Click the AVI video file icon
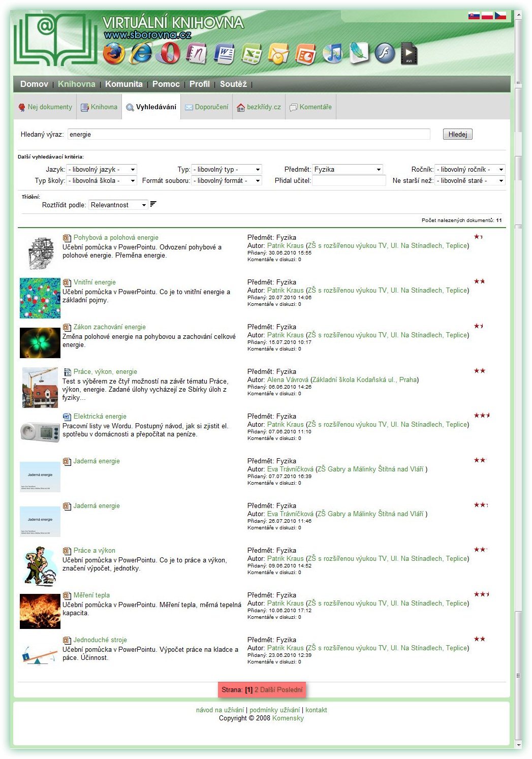Screen dimensions: 532x759 [x=409, y=53]
